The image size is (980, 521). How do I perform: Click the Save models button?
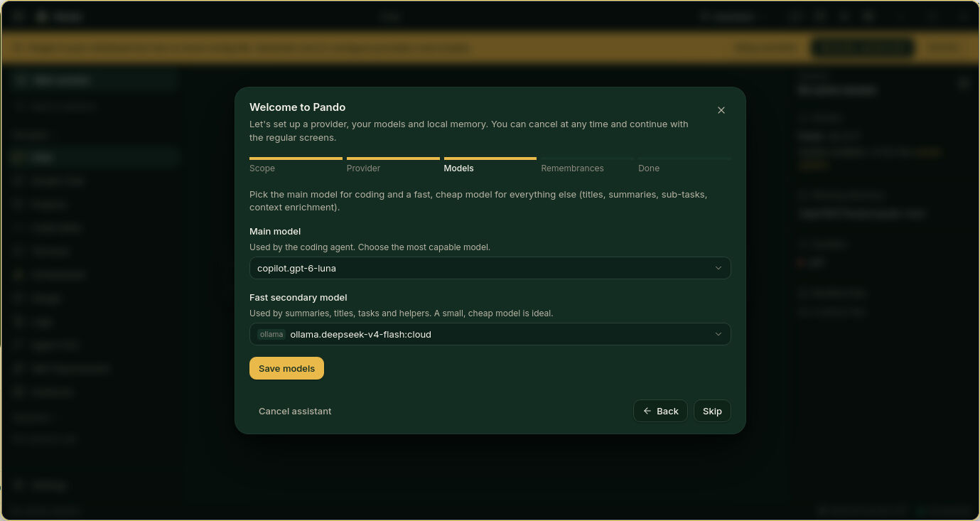click(286, 368)
